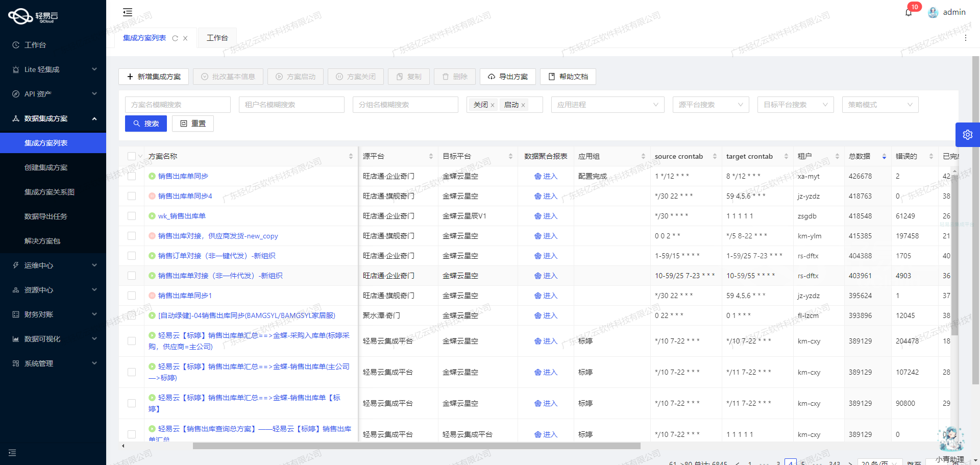Expand the API 资产 sidebar menu
980x465 pixels.
53,94
